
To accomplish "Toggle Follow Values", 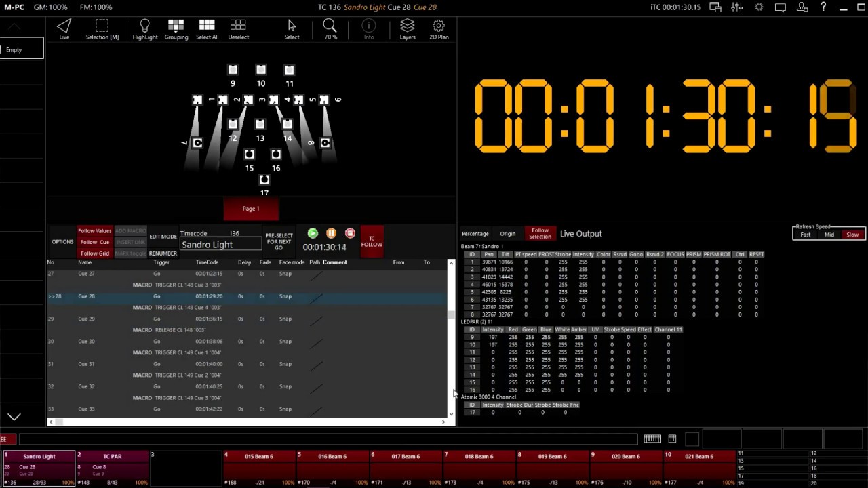I will [95, 231].
